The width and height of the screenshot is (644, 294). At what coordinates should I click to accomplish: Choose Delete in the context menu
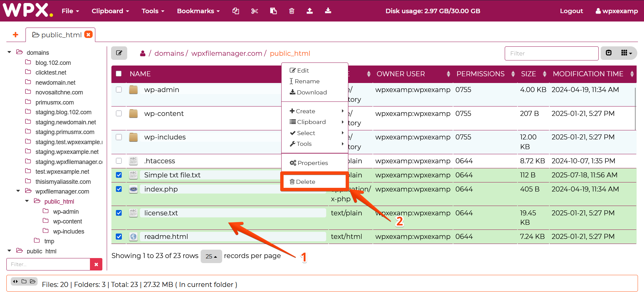point(315,182)
